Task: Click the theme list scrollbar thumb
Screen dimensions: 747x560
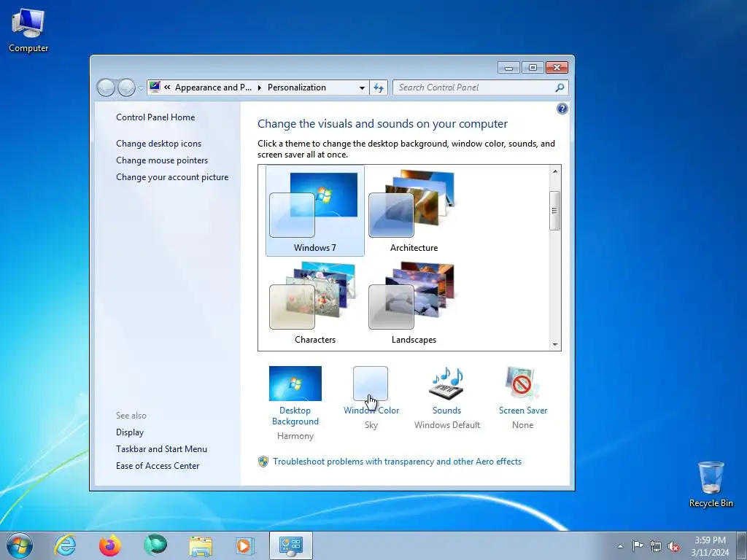Action: (x=555, y=211)
